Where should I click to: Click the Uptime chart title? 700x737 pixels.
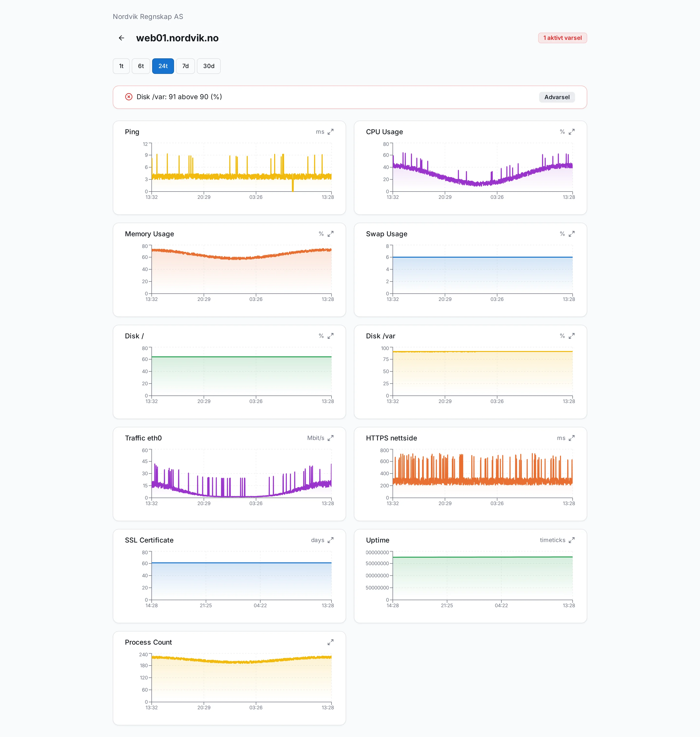click(378, 540)
